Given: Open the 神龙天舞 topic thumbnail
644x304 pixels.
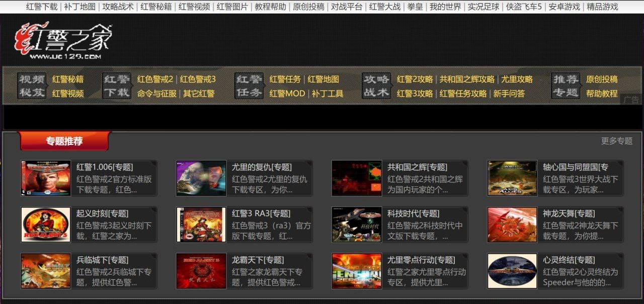Looking at the screenshot, I should [512, 224].
